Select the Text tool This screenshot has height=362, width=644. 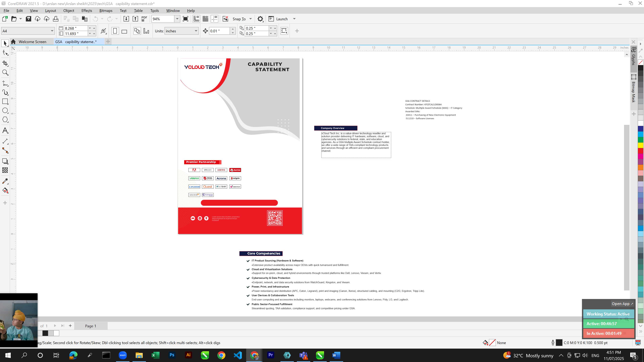(5, 130)
